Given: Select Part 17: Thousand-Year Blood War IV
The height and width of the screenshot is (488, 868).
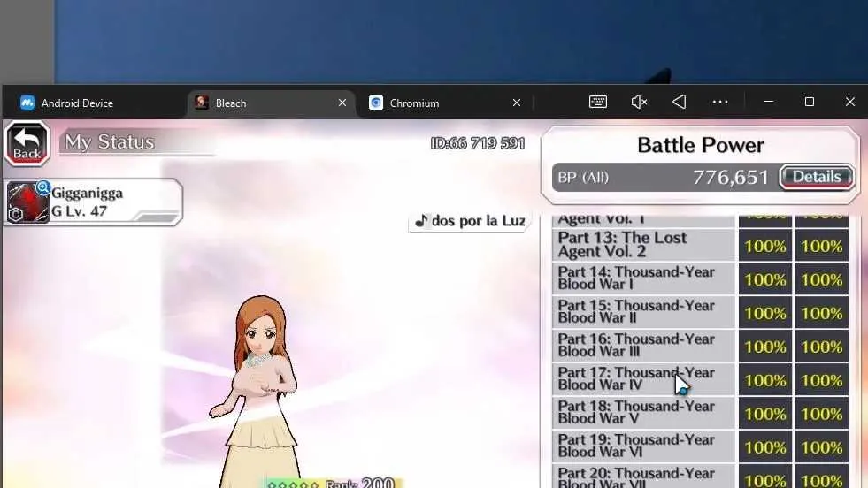Looking at the screenshot, I should [x=643, y=379].
